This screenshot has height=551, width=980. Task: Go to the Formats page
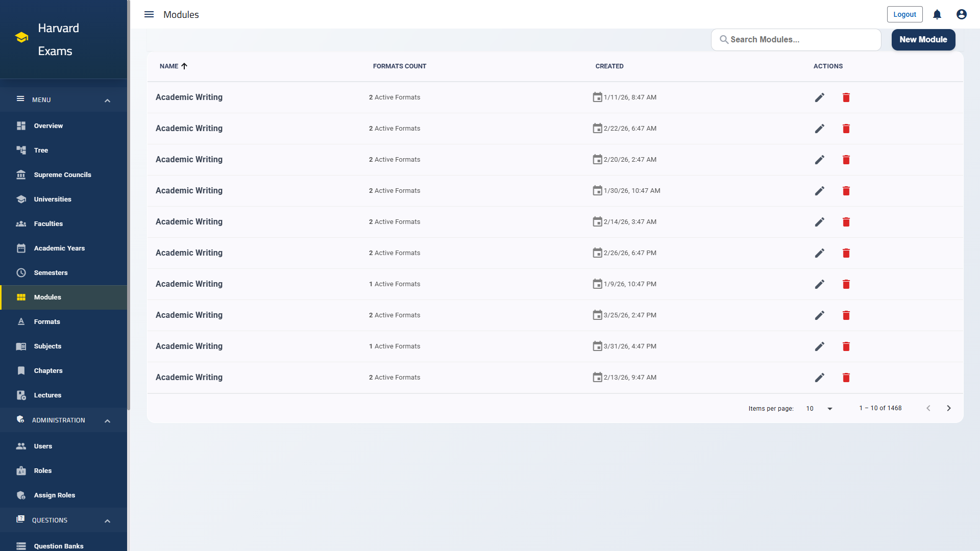47,321
